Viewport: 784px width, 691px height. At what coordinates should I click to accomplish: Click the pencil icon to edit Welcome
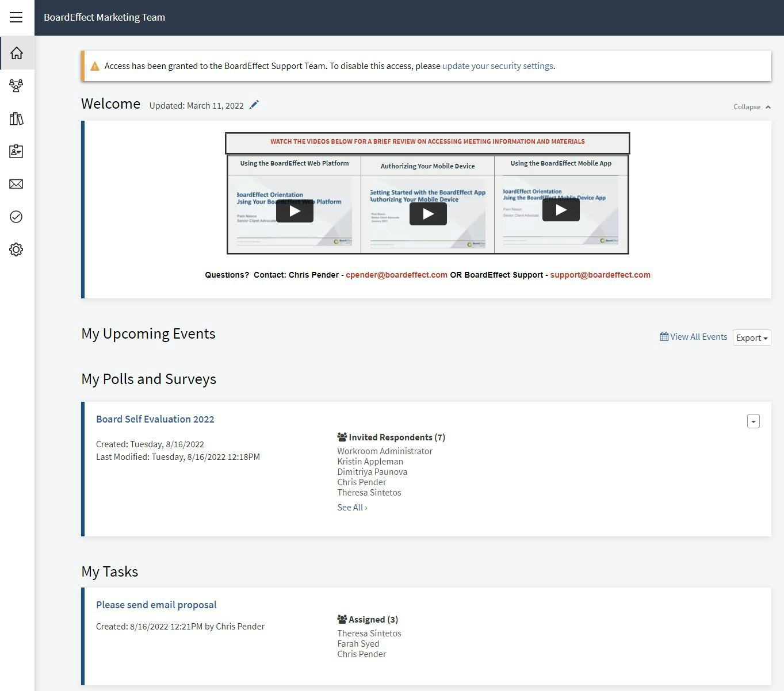pos(254,105)
